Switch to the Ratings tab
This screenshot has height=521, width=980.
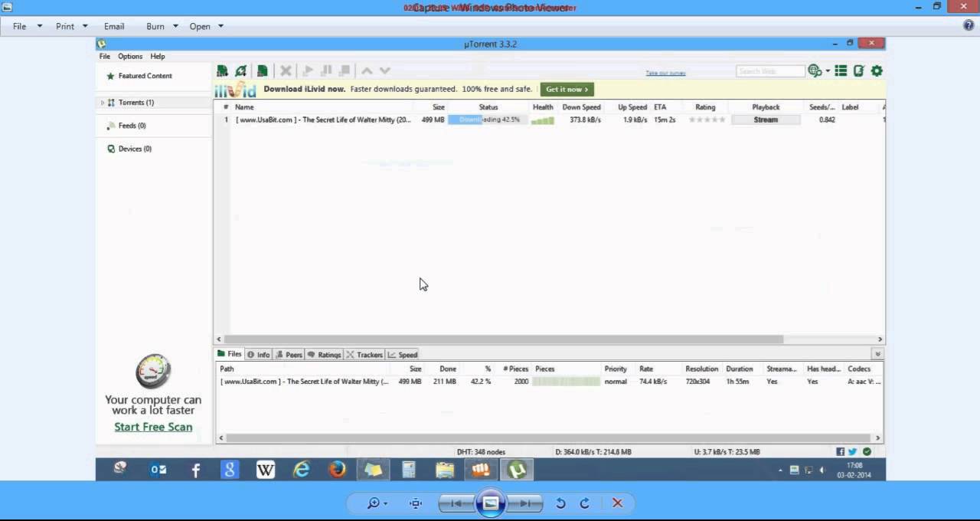[x=324, y=355]
